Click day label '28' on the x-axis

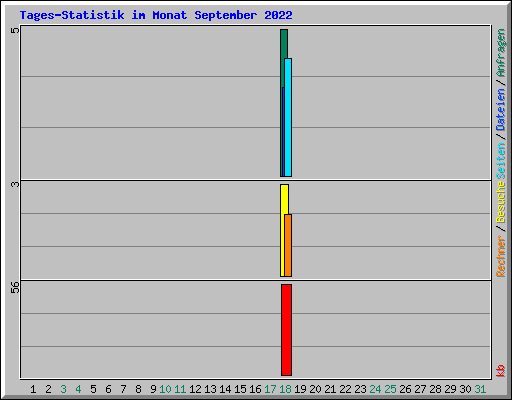point(435,389)
